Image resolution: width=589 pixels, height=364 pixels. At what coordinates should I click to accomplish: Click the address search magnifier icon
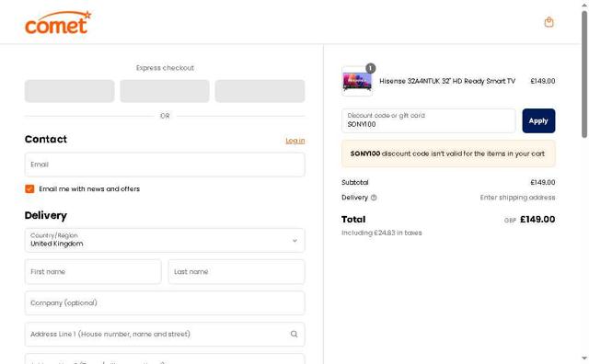pos(294,334)
